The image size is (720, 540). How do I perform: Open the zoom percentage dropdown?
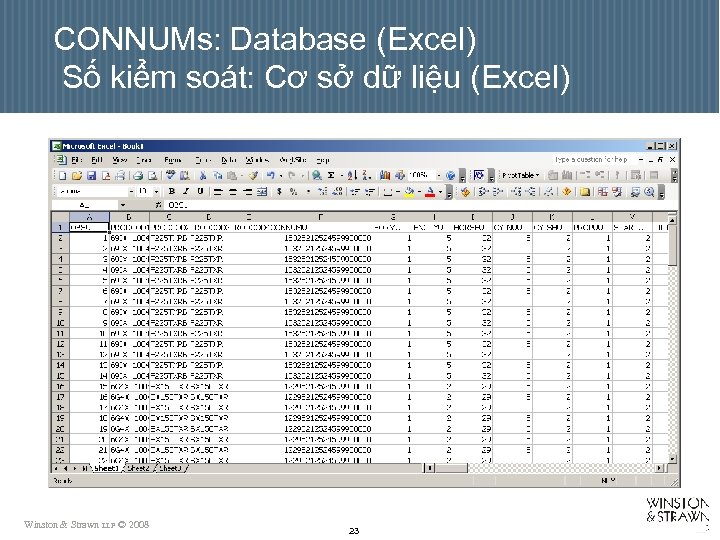pyautogui.click(x=439, y=175)
